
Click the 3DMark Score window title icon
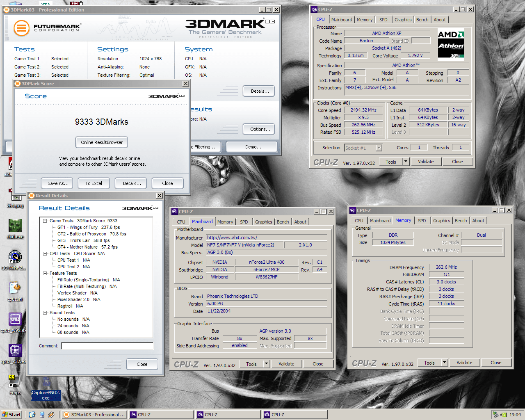point(18,84)
